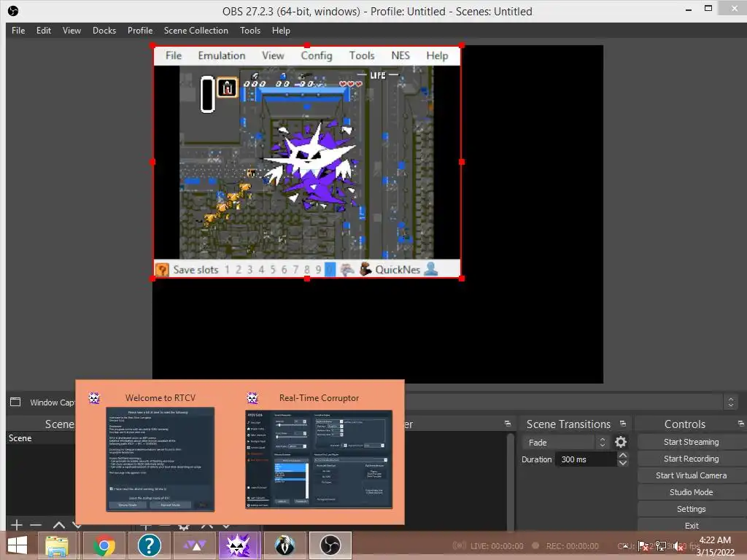The image size is (747, 560).
Task: Open the Scene Collection menu
Action: (x=196, y=30)
